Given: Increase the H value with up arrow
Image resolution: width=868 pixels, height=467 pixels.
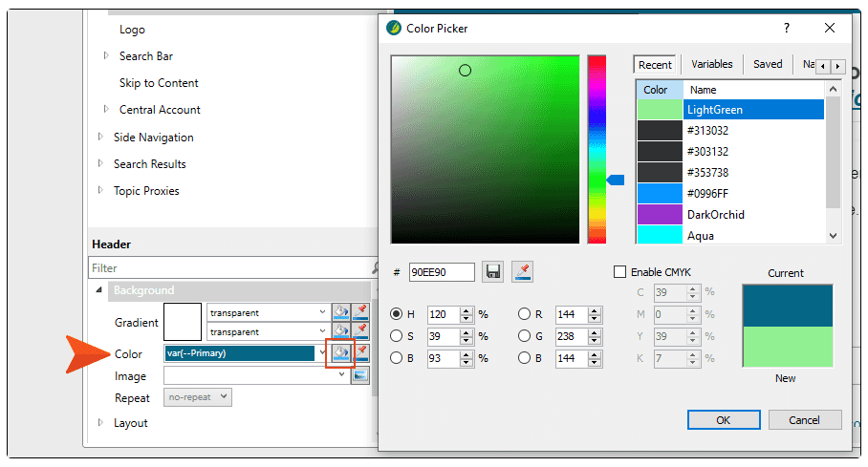Looking at the screenshot, I should click(x=467, y=311).
